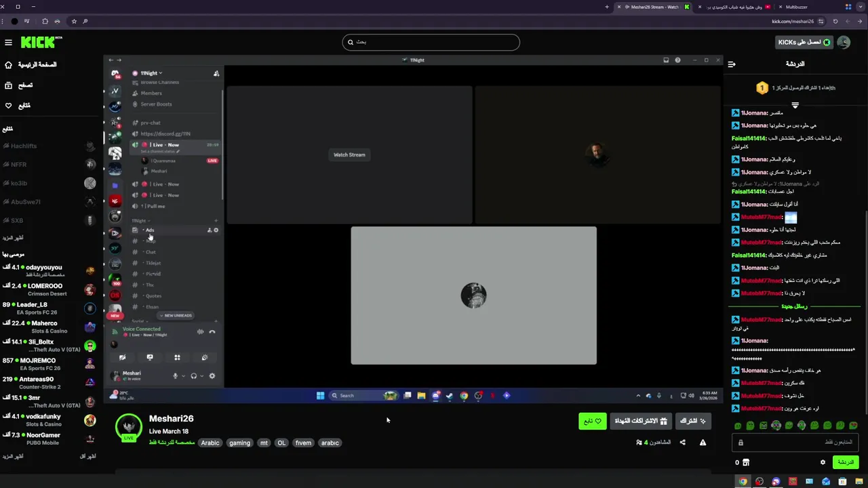Disconnect from Discord voice call

coord(212,332)
